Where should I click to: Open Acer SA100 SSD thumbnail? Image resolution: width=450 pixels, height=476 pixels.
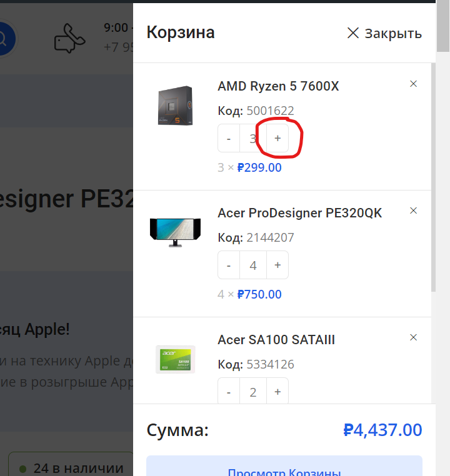175,359
